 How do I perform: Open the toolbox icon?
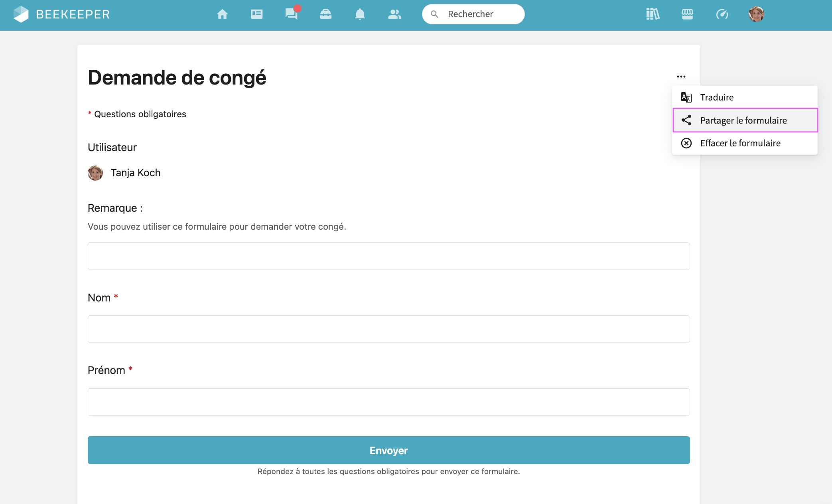[325, 14]
